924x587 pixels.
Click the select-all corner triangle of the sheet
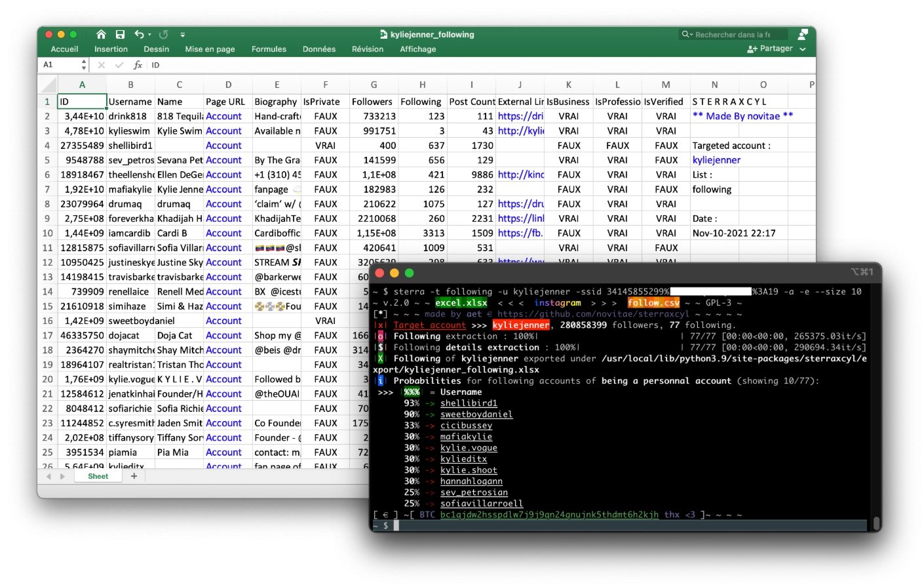(x=48, y=85)
